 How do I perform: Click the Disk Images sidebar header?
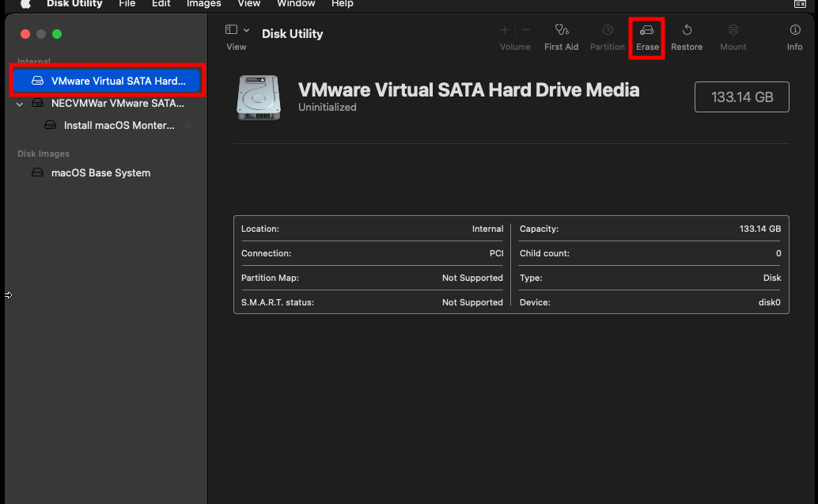pyautogui.click(x=44, y=153)
